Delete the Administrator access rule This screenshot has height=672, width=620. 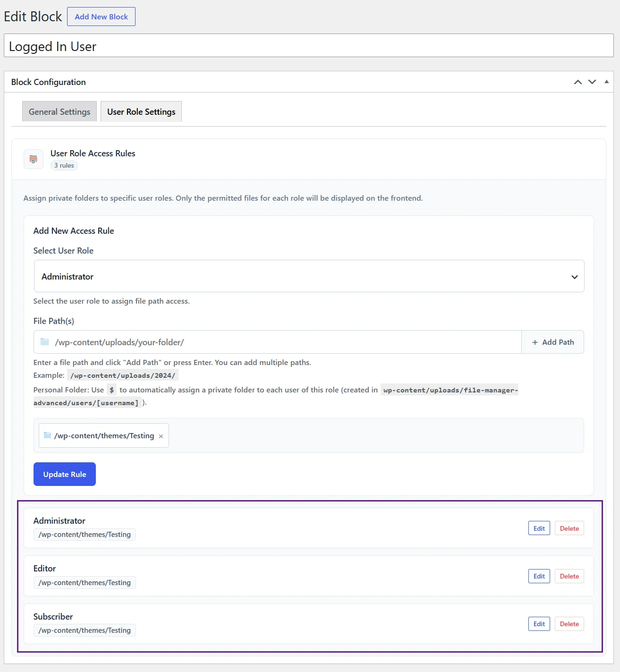(x=569, y=528)
